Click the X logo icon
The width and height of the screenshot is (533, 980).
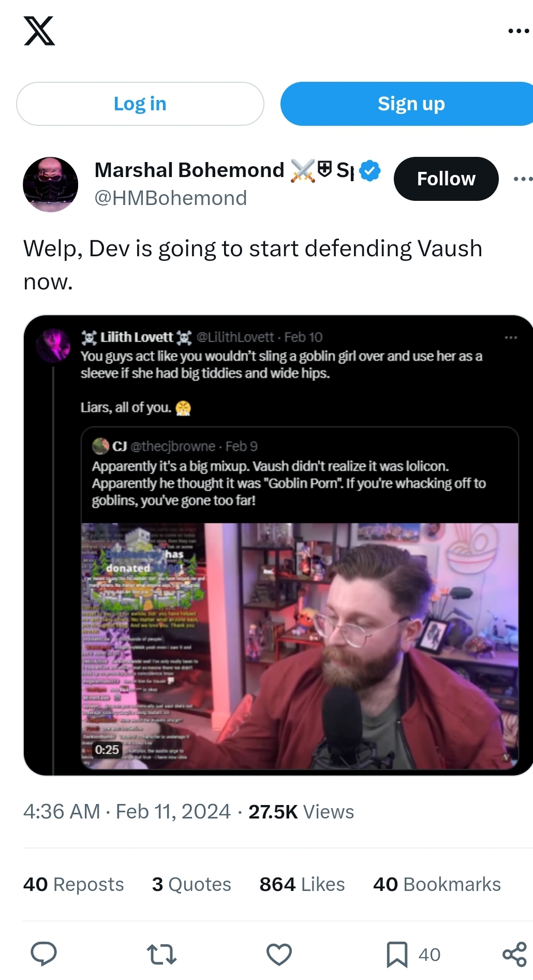(39, 31)
